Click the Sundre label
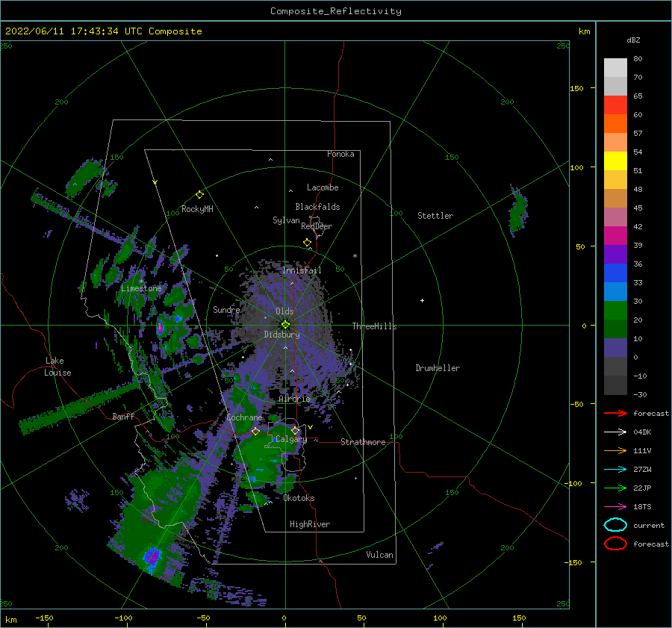 (x=226, y=309)
